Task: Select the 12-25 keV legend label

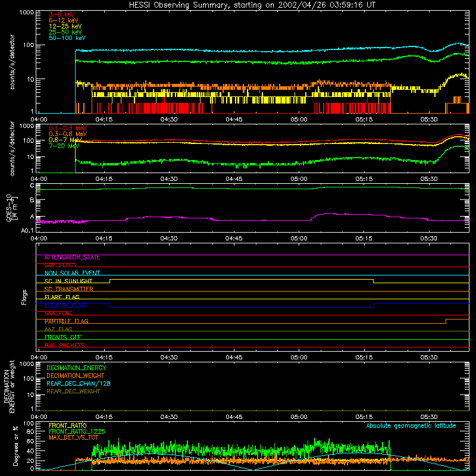Action: 65,26
